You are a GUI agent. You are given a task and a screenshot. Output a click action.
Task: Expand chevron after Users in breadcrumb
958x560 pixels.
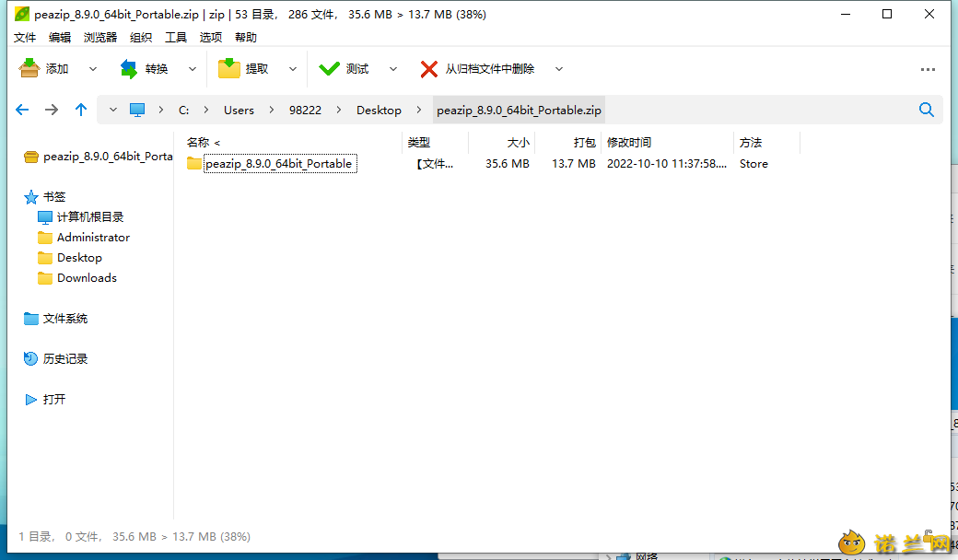click(271, 110)
